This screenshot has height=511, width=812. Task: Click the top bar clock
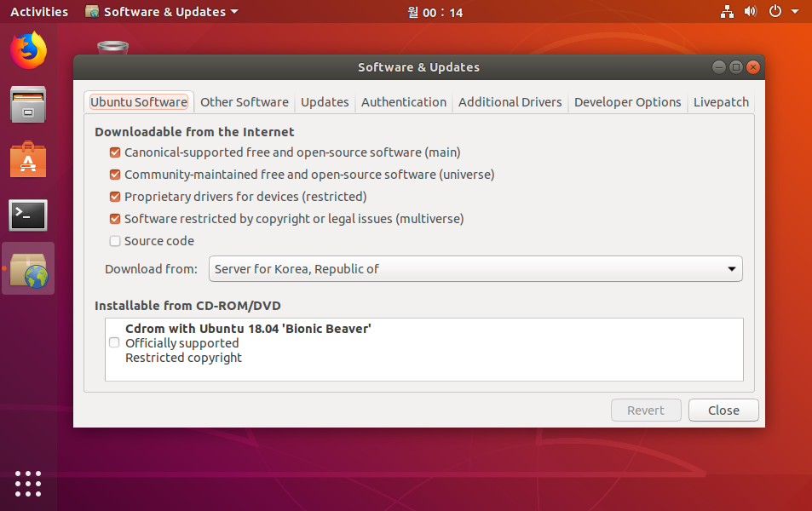[x=435, y=12]
